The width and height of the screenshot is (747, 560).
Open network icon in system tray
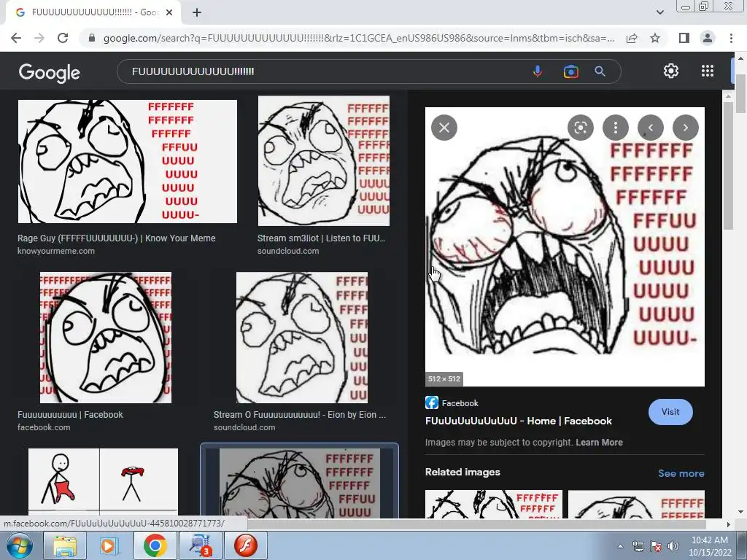638,546
